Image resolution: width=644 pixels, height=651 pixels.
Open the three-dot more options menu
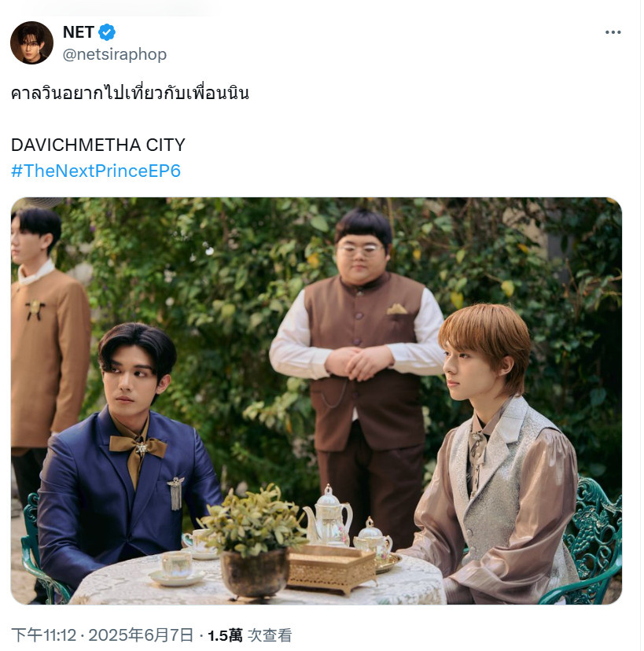click(613, 32)
